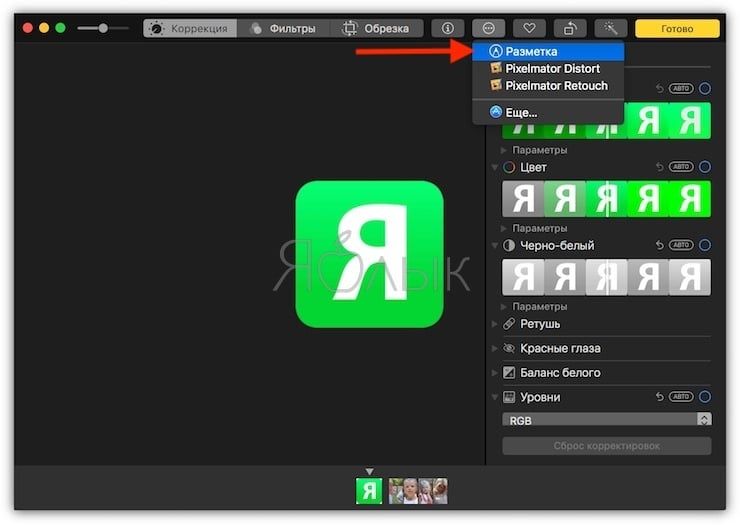Choose Pixelmator Retouch from the menu
This screenshot has width=740, height=525.
tap(548, 85)
